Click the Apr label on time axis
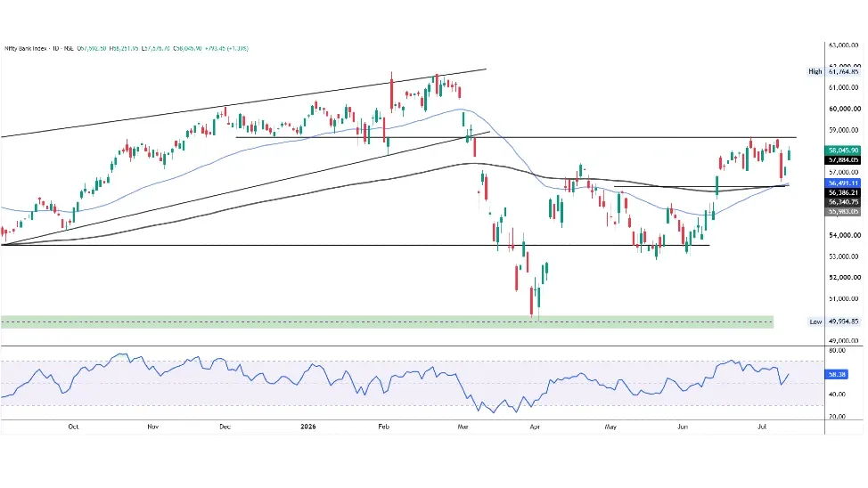Image resolution: width=868 pixels, height=488 pixels. [x=534, y=427]
